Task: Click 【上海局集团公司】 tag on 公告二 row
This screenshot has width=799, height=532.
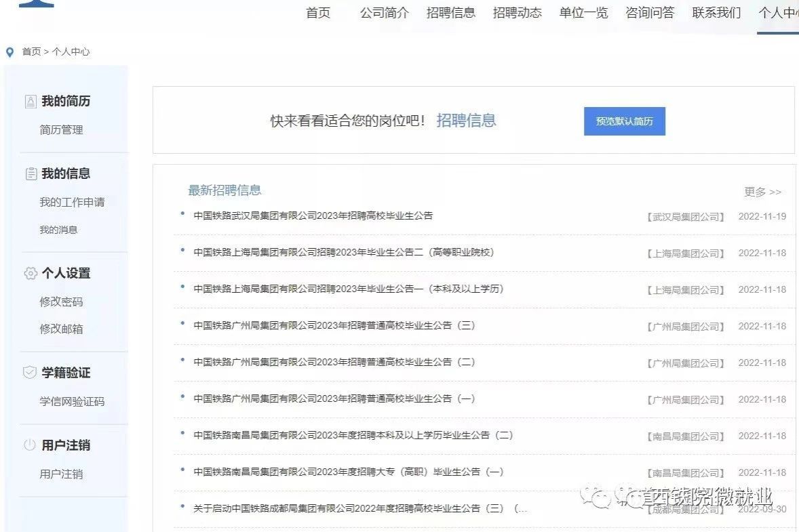Action: coord(685,253)
